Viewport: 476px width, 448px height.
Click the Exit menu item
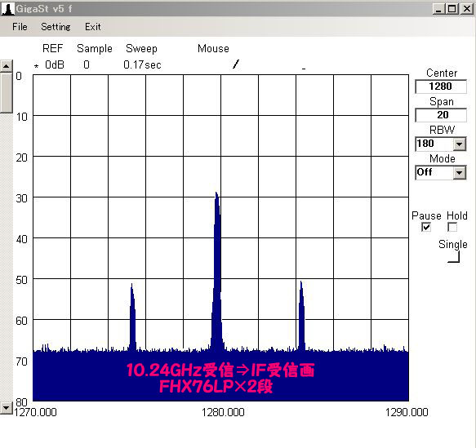(x=92, y=27)
